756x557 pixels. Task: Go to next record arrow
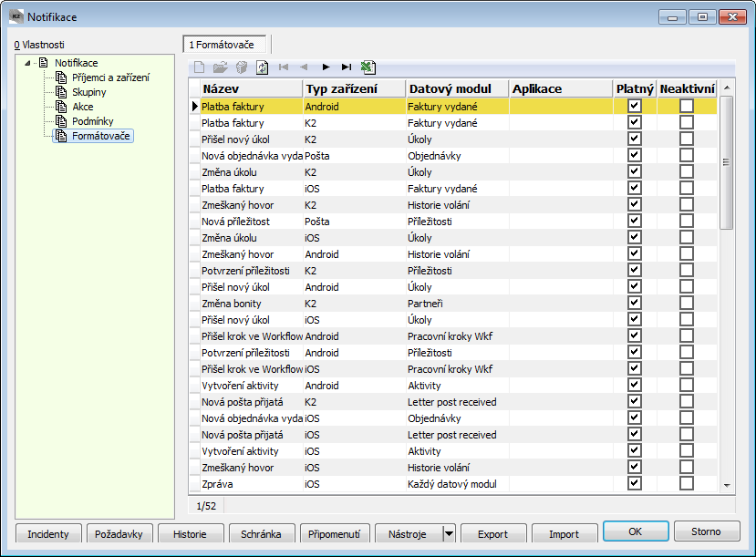(x=326, y=67)
